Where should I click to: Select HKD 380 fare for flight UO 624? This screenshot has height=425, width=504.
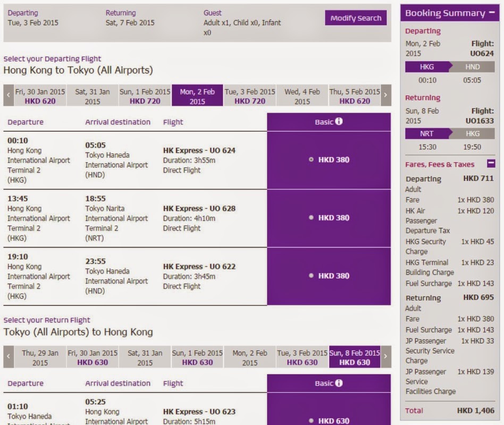(312, 159)
